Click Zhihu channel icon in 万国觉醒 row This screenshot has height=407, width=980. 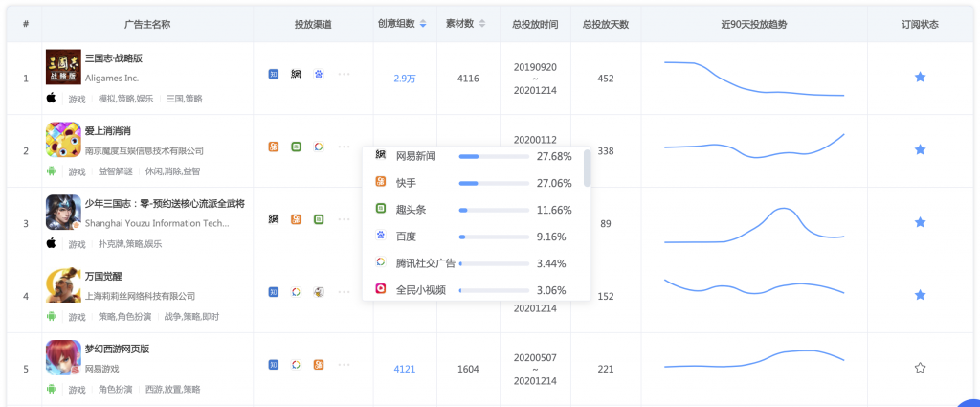pos(273,292)
